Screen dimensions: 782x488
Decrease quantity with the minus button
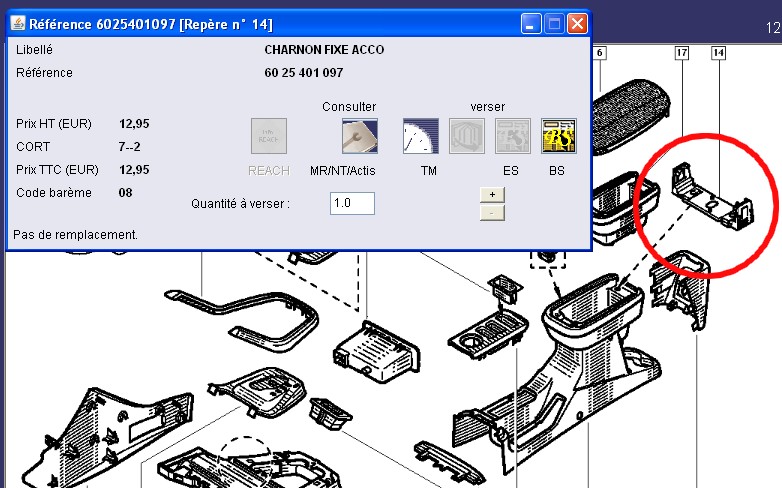tap(492, 212)
